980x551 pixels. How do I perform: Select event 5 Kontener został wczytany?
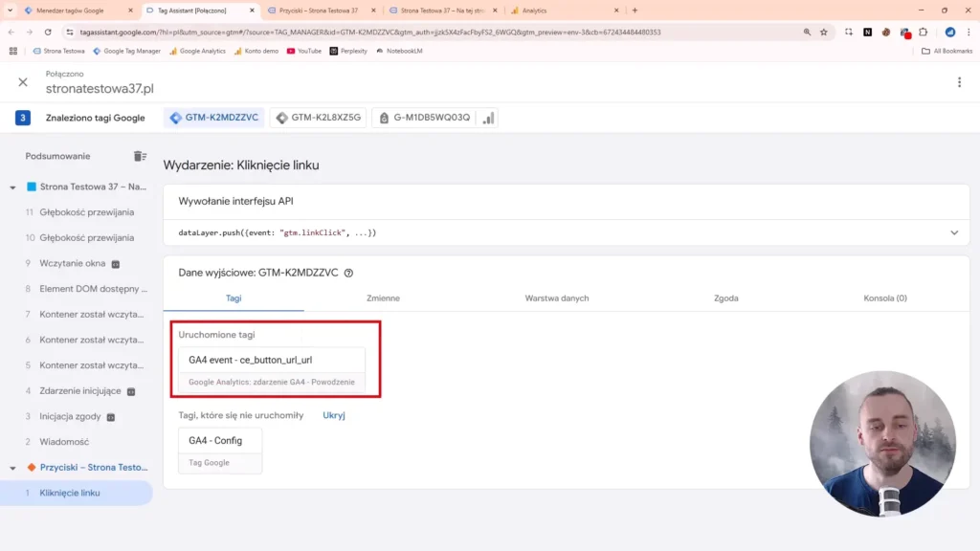77,365
